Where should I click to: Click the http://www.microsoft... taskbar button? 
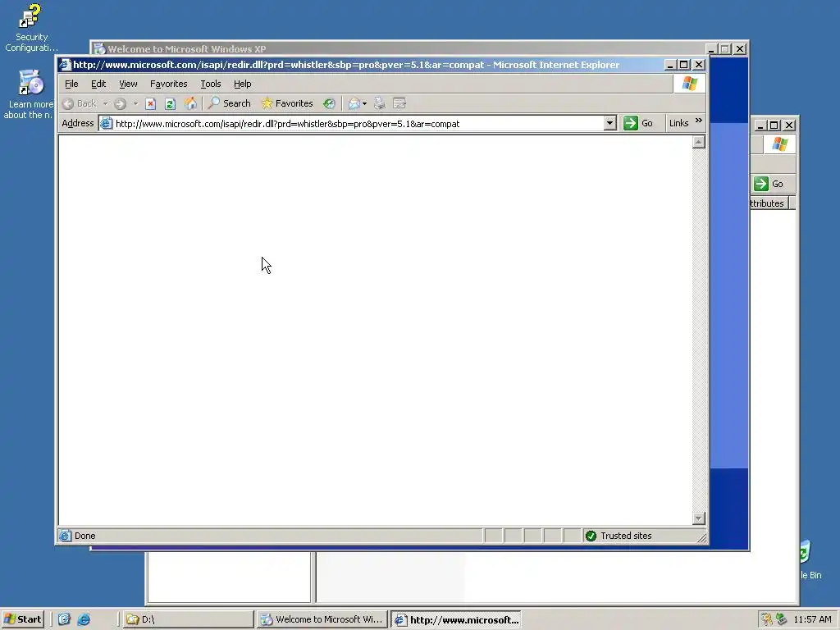click(x=456, y=620)
